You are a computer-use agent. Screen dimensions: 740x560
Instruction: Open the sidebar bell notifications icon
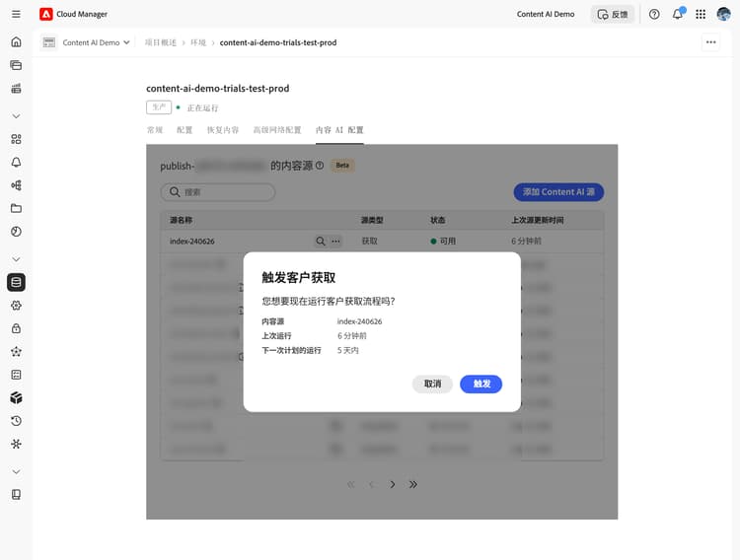[16, 163]
